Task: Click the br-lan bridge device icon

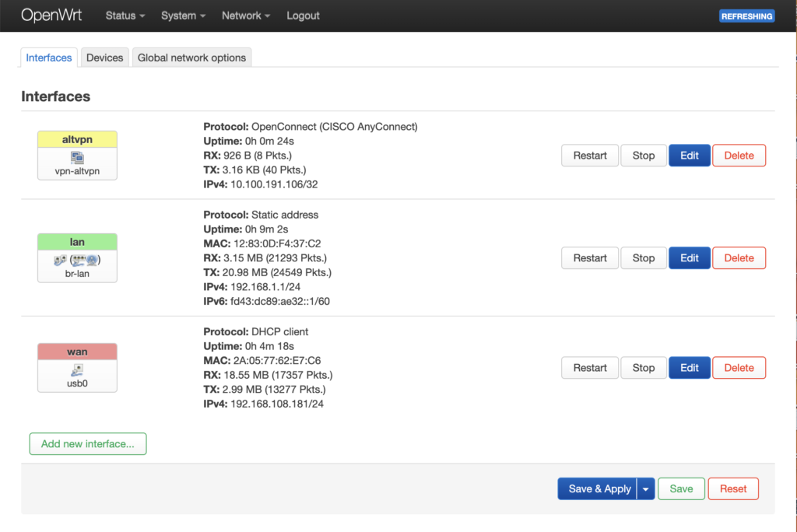Action: [77, 261]
